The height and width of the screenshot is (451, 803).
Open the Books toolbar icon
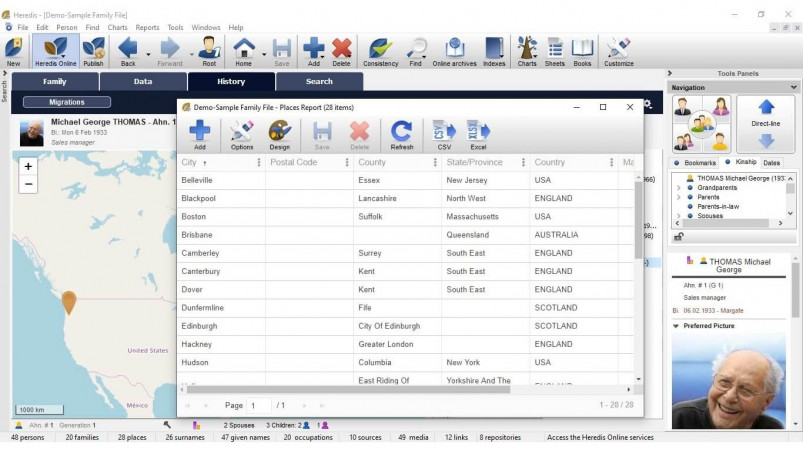coord(582,52)
